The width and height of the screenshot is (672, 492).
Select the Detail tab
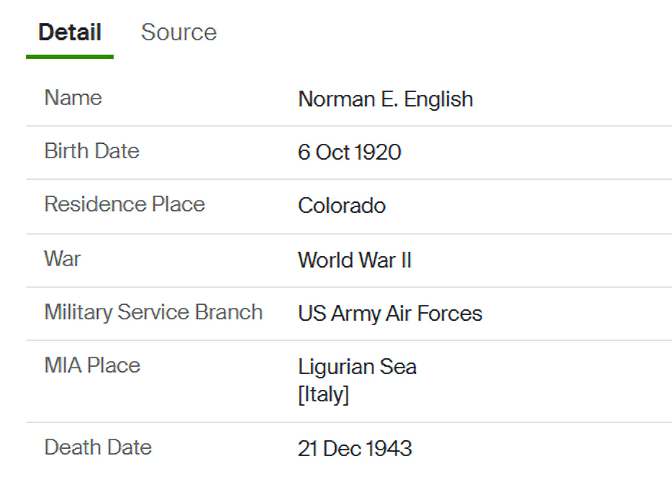pyautogui.click(x=70, y=32)
